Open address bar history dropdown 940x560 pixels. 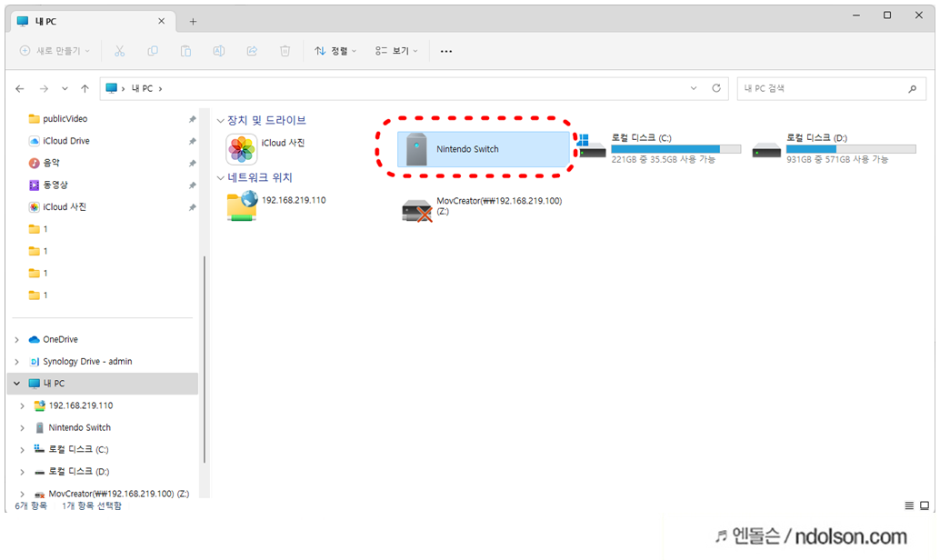[694, 88]
